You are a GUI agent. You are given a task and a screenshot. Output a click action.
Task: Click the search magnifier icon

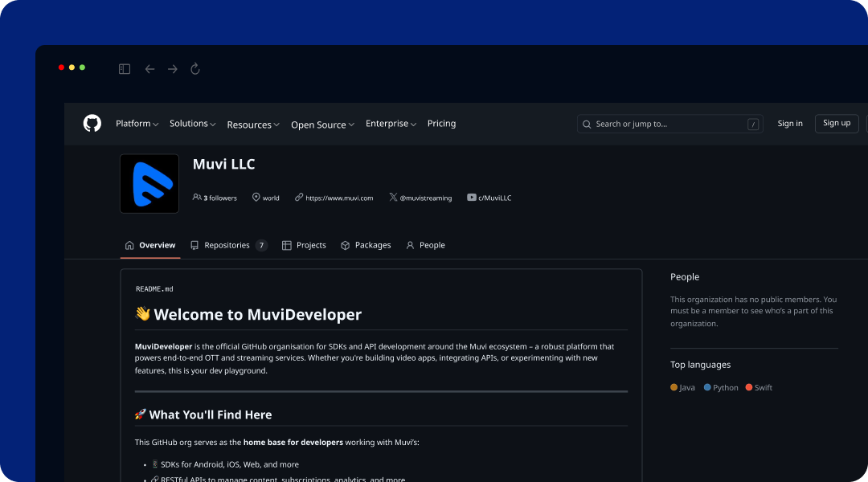click(588, 124)
